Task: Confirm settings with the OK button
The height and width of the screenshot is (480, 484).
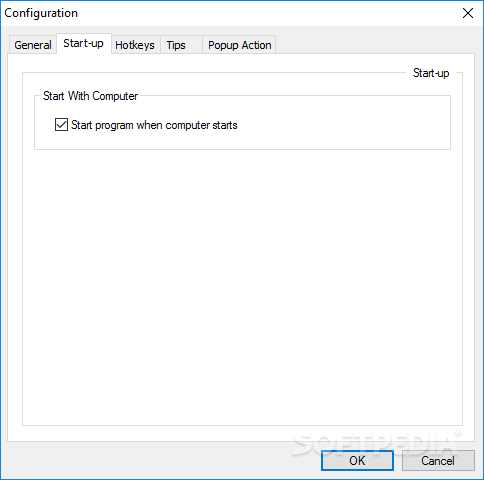Action: (357, 461)
